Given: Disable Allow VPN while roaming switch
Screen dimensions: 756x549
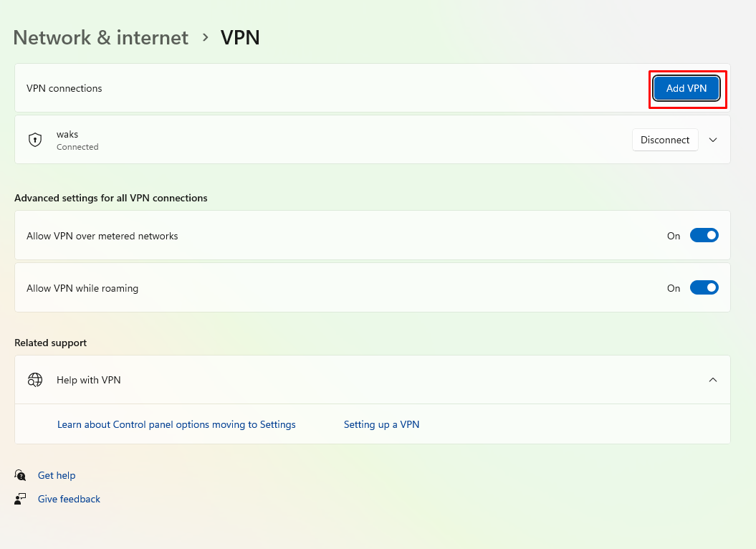Looking at the screenshot, I should (x=704, y=287).
